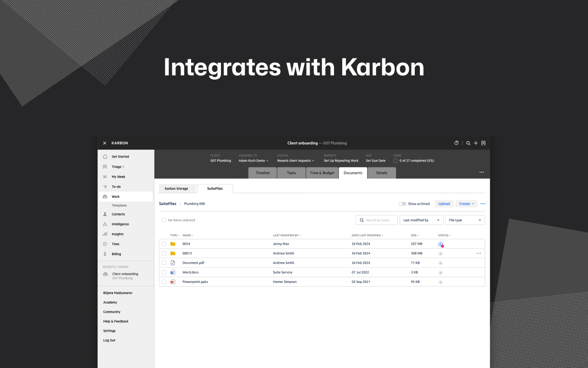Sort by the Size column header
The image size is (588, 368).
coord(415,236)
